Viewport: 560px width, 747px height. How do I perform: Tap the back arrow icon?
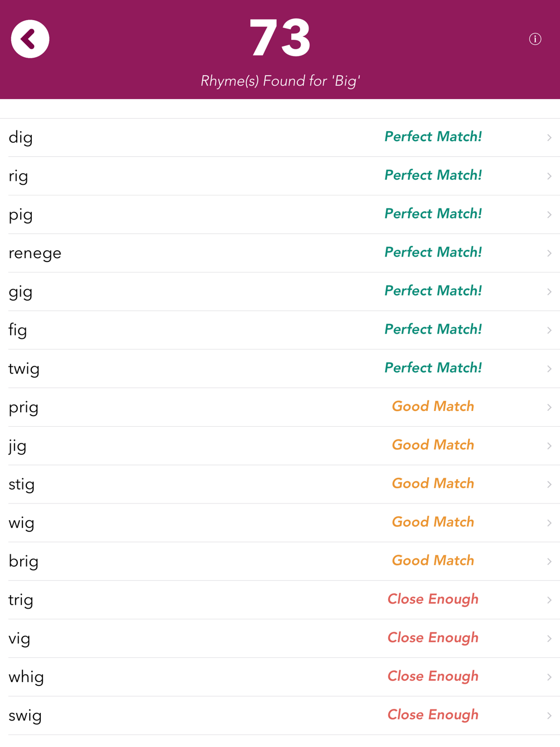(x=30, y=39)
